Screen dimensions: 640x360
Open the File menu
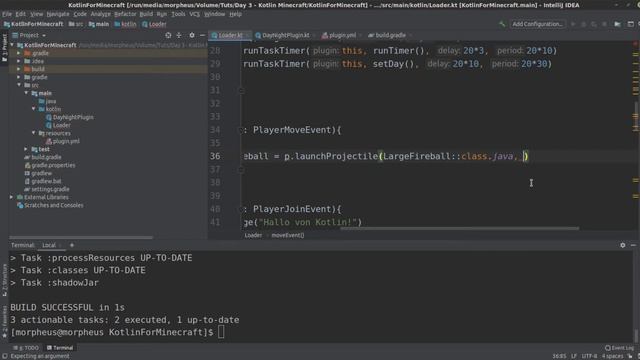7,14
